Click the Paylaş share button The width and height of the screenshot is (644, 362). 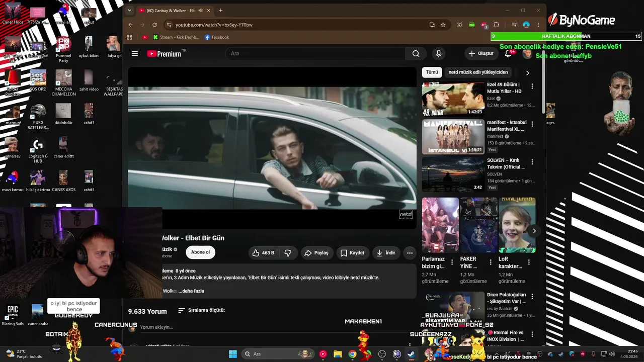pos(316,253)
